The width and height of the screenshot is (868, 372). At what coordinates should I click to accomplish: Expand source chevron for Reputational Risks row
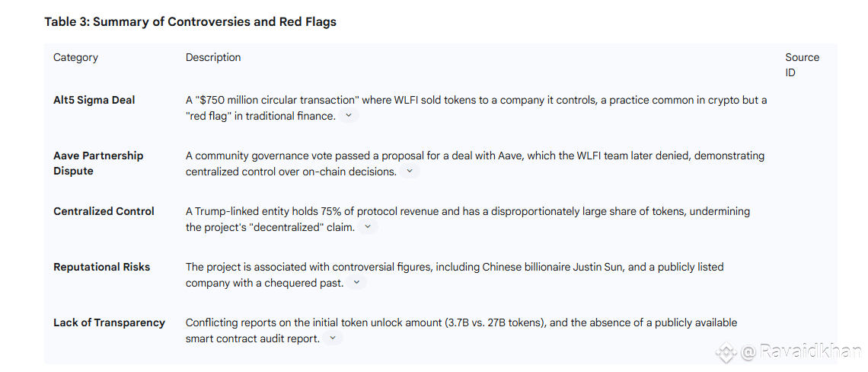(356, 282)
